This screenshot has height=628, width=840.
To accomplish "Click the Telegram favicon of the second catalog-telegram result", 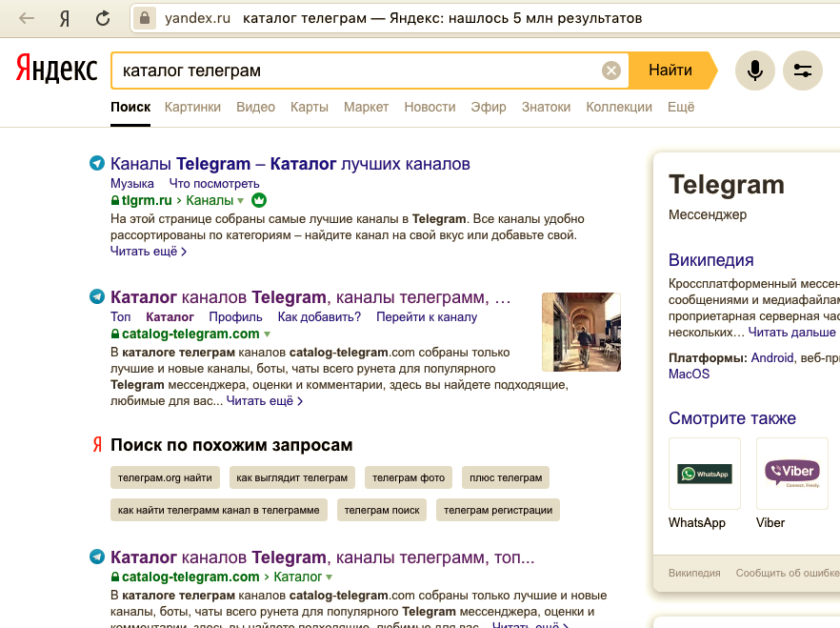I will pyautogui.click(x=97, y=296).
